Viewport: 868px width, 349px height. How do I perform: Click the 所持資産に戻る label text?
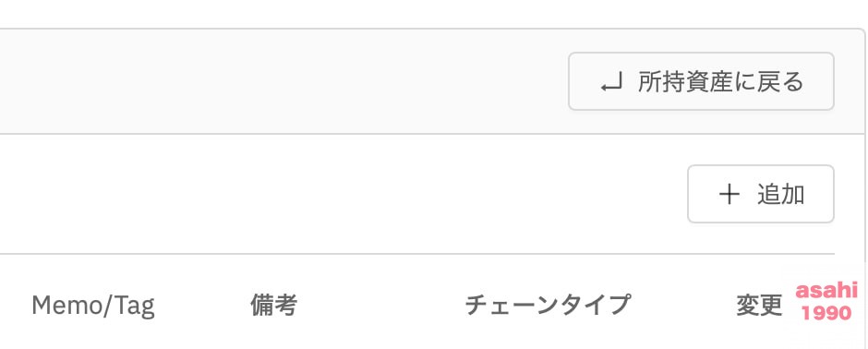tap(720, 82)
